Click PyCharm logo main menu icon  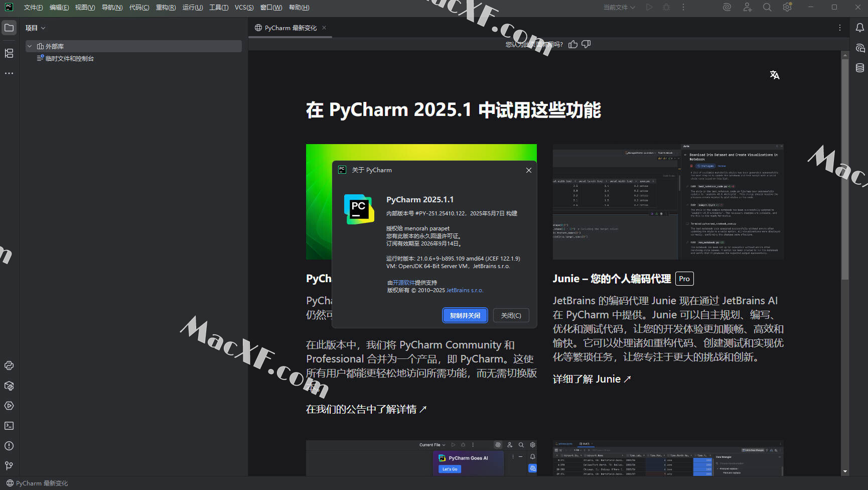coord(9,7)
